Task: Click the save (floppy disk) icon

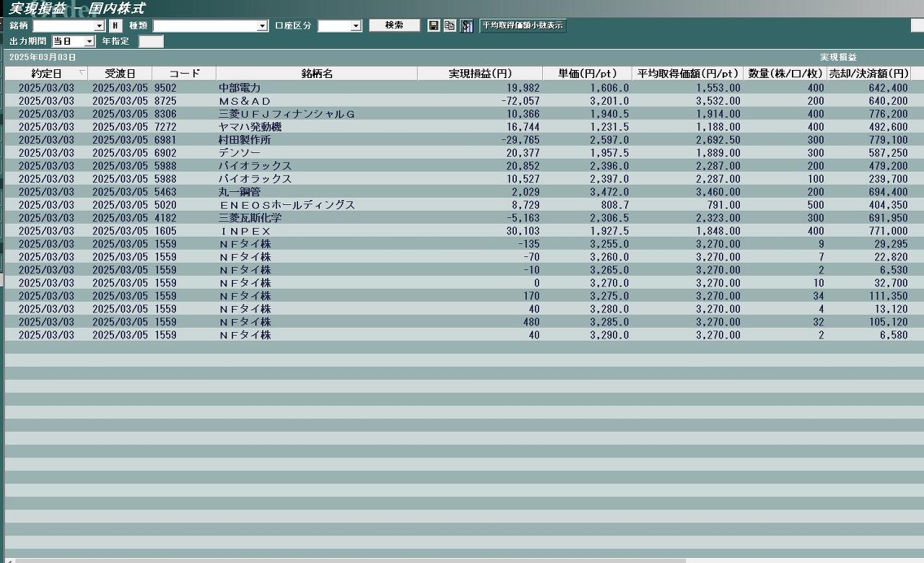Action: pyautogui.click(x=434, y=26)
